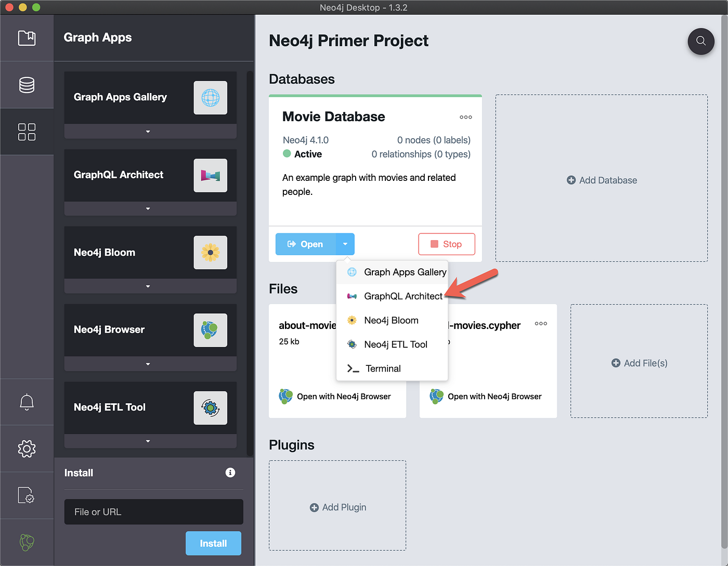Choose Terminal from Open menu
Screen dimensions: 728x566
(x=392, y=368)
